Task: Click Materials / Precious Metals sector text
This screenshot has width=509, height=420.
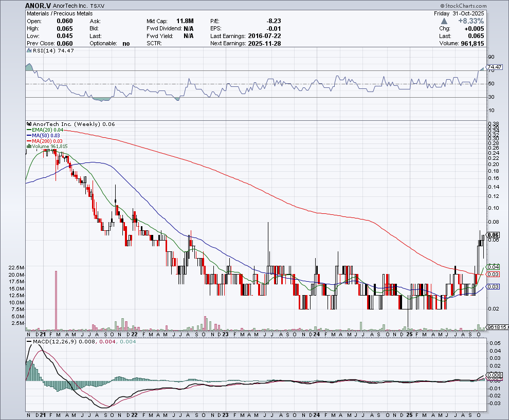Action: (x=60, y=13)
